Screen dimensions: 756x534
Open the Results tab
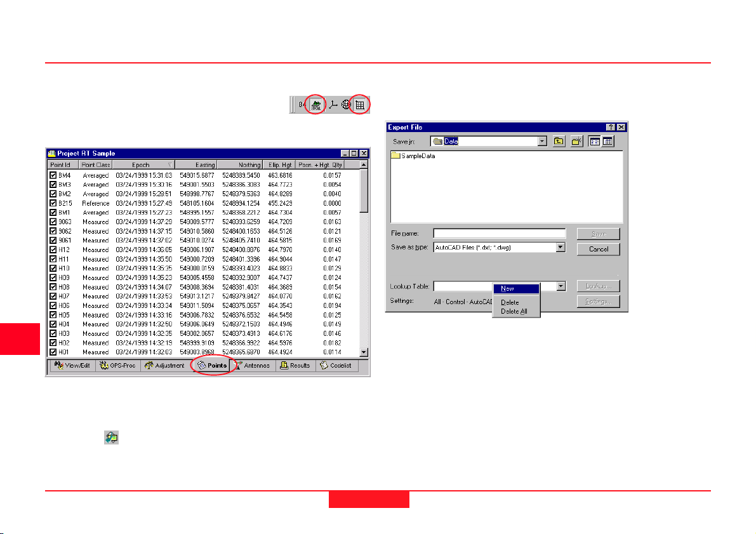click(295, 366)
